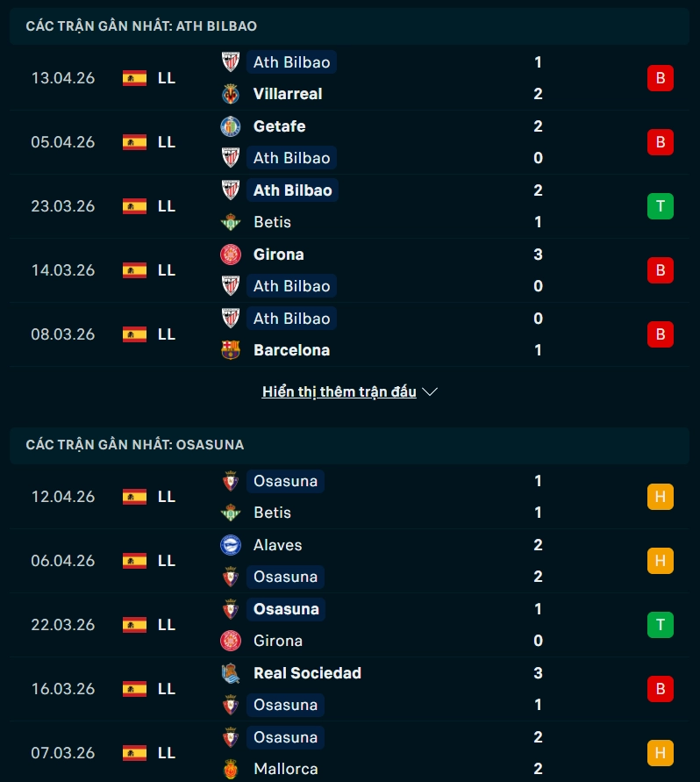Click the Getafe club badge
This screenshot has width=700, height=782.
[230, 126]
